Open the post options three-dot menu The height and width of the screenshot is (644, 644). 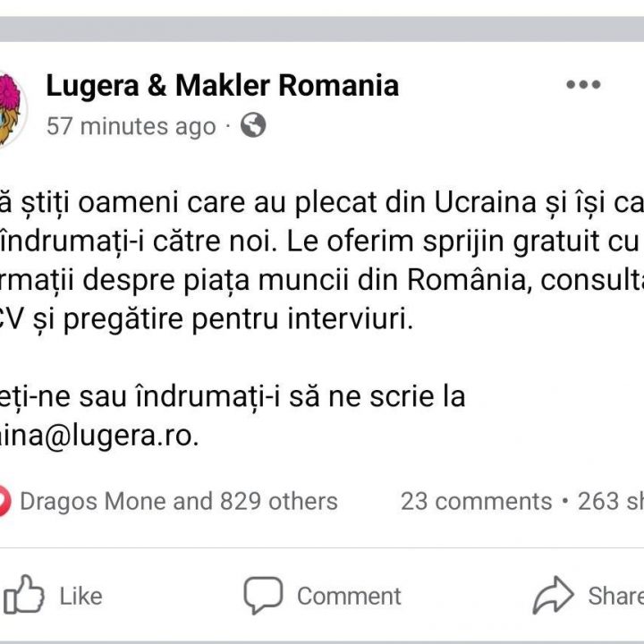(x=583, y=85)
